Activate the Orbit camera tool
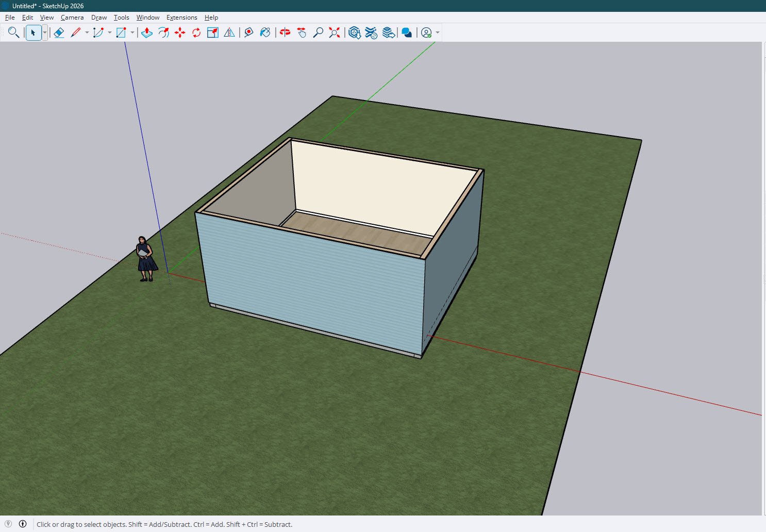Screen dimensions: 766x532 click(x=285, y=33)
